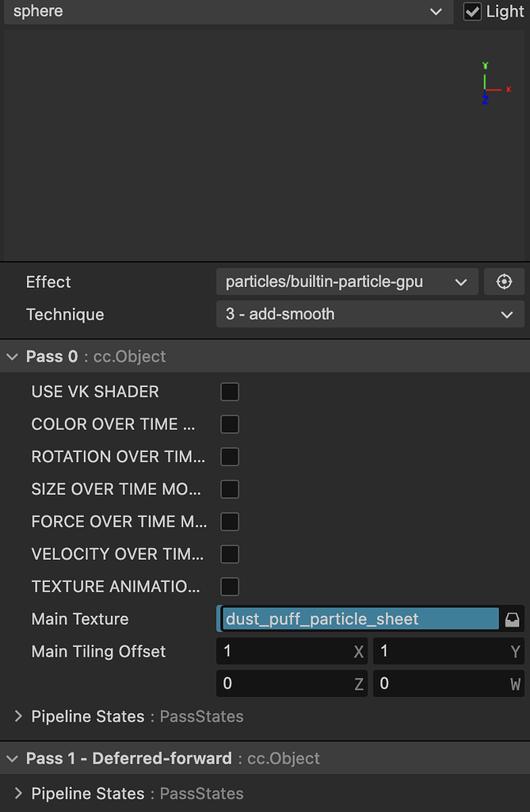Viewport: 530px width, 812px height.
Task: Collapse the Pass 0 section
Action: 12,356
